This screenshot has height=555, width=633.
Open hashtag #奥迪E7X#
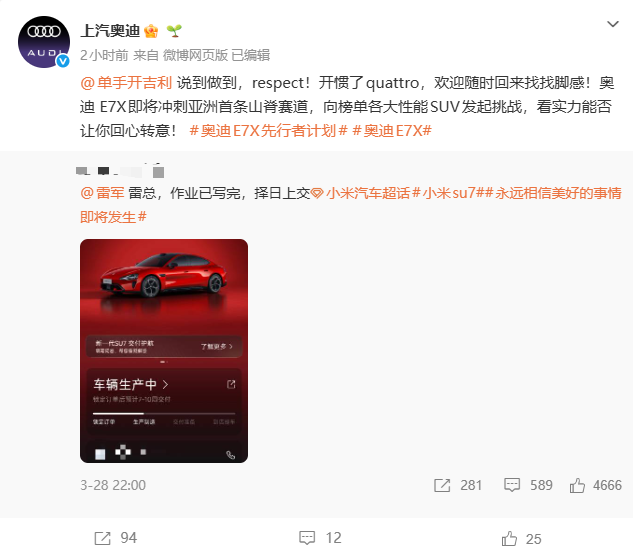tap(392, 130)
